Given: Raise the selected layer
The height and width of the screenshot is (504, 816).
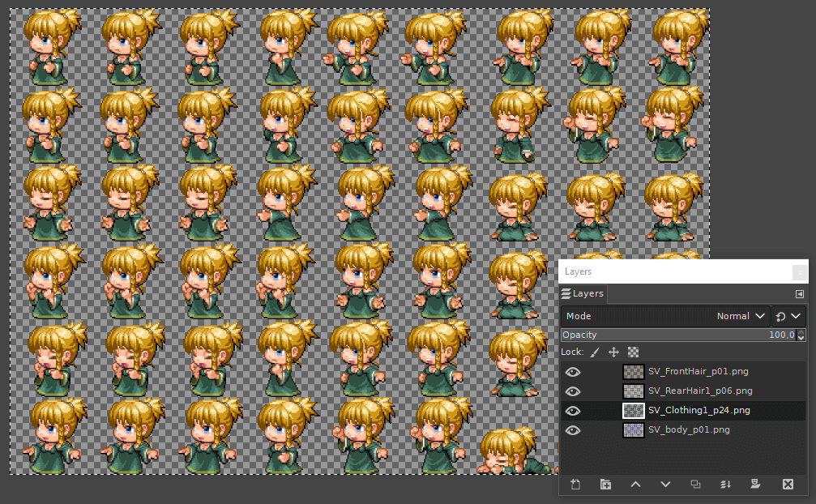Looking at the screenshot, I should coord(635,484).
